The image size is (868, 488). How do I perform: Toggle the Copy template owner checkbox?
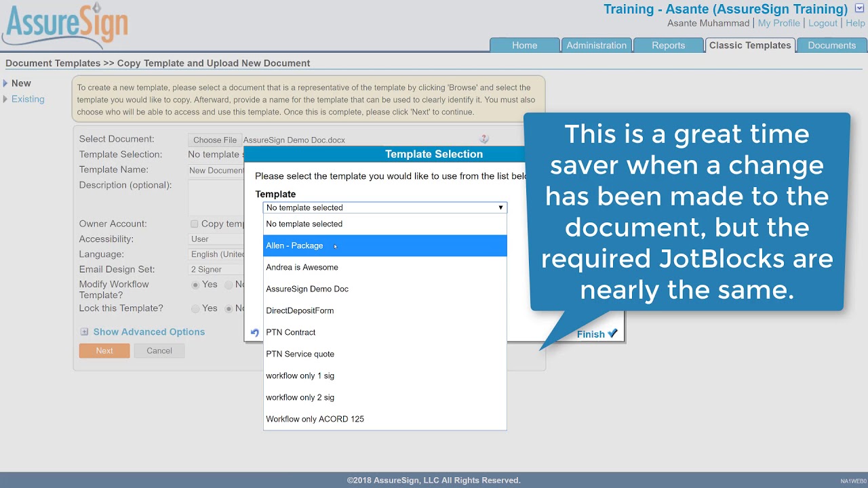click(195, 224)
